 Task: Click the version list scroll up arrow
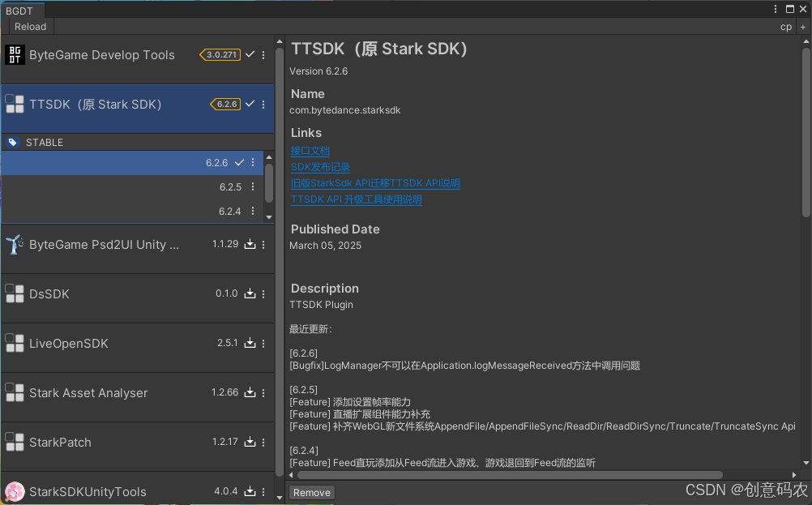[269, 157]
